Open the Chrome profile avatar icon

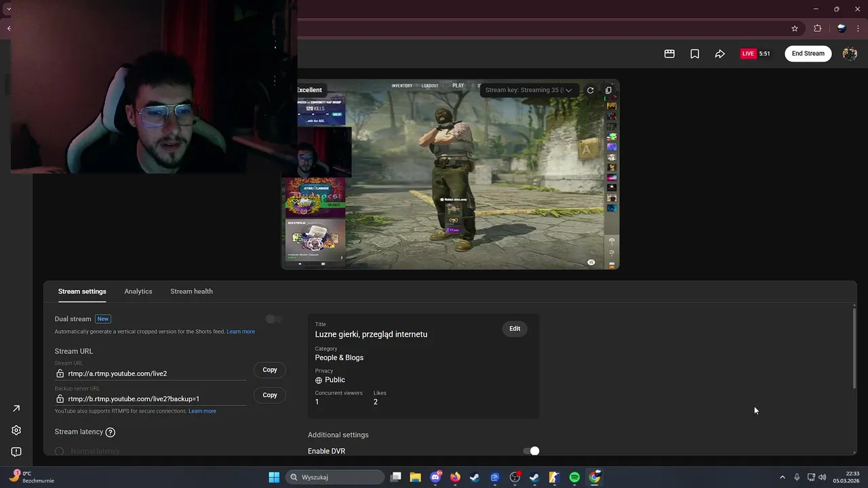tap(842, 28)
